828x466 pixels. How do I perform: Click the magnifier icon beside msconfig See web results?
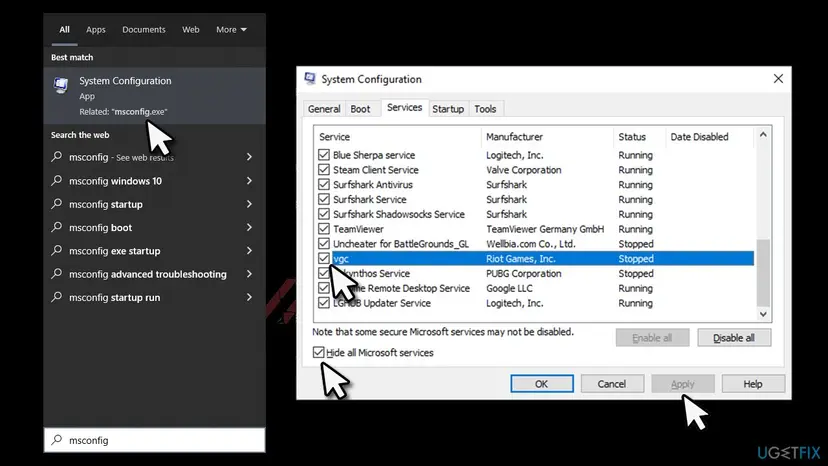coord(57,156)
